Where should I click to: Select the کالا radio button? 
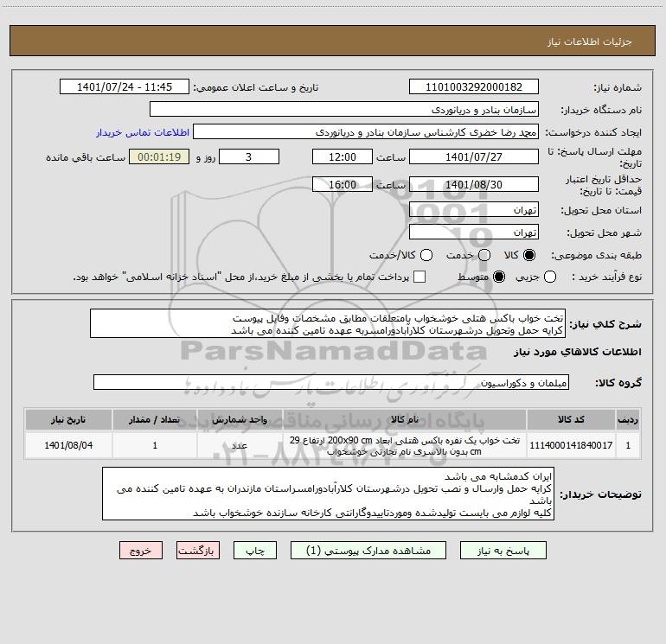click(529, 255)
